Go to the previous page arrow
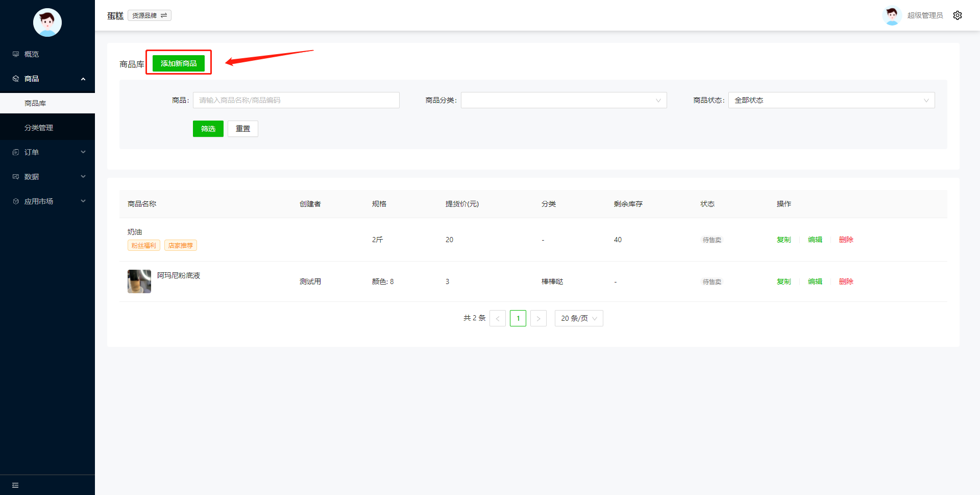The width and height of the screenshot is (980, 495). [498, 318]
